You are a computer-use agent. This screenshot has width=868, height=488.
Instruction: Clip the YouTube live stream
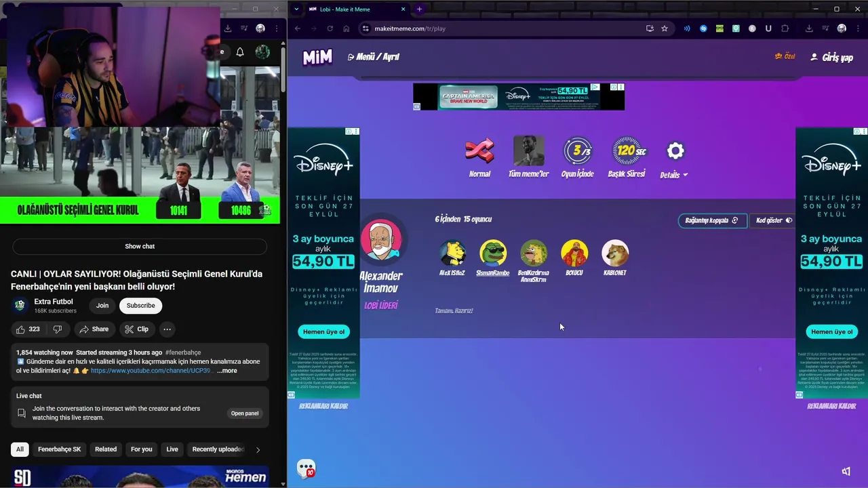click(136, 329)
